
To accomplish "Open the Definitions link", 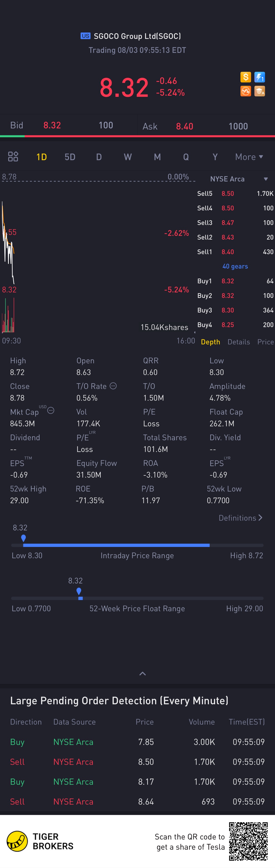I will pyautogui.click(x=240, y=518).
